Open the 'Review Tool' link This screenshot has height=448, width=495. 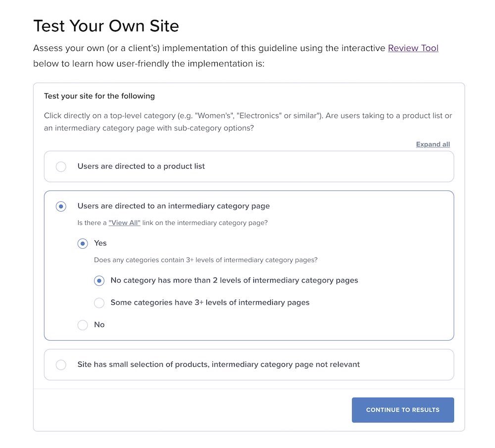413,48
